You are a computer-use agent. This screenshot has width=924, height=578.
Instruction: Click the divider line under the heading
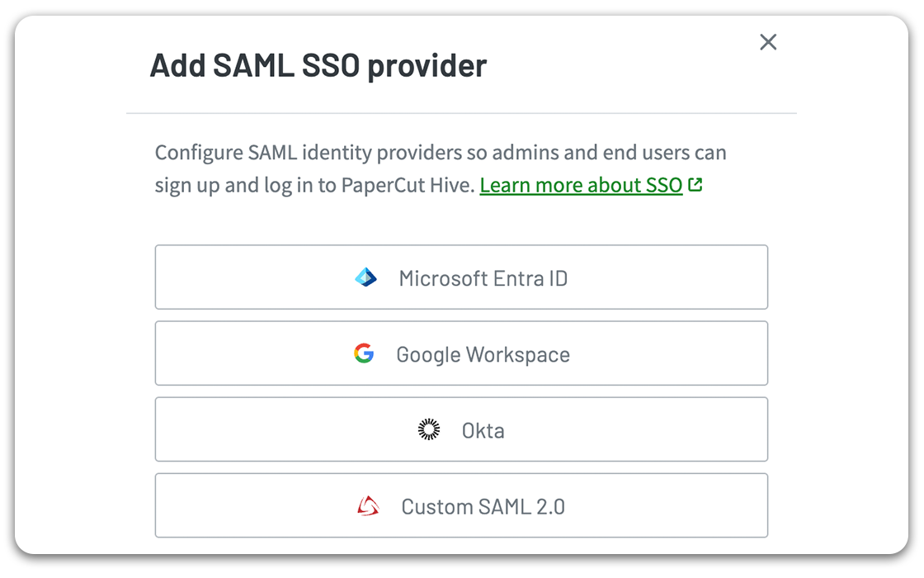tap(461, 112)
